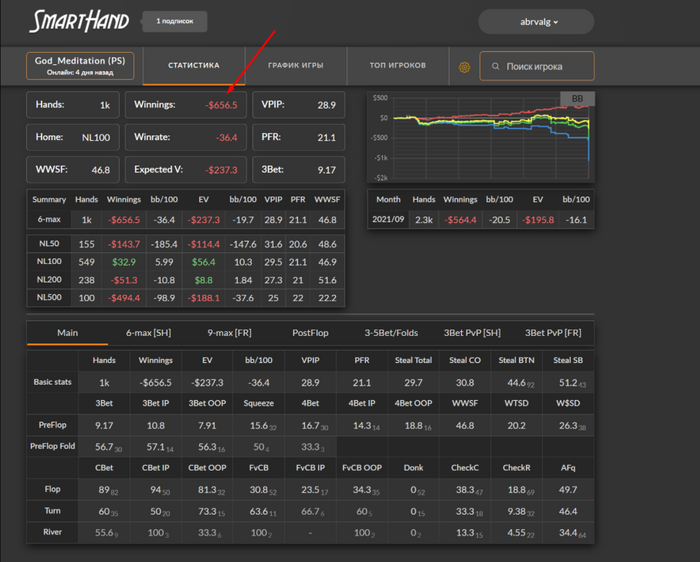Click the Basic stats row label
The height and width of the screenshot is (562, 700).
[53, 382]
